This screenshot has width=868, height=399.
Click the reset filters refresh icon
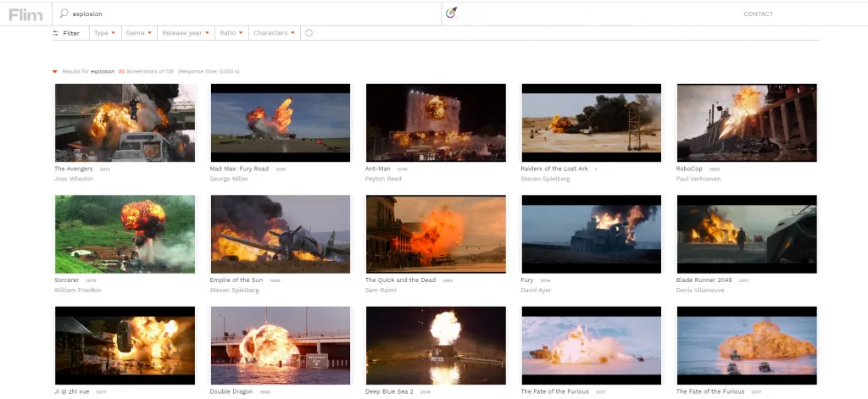coord(309,33)
